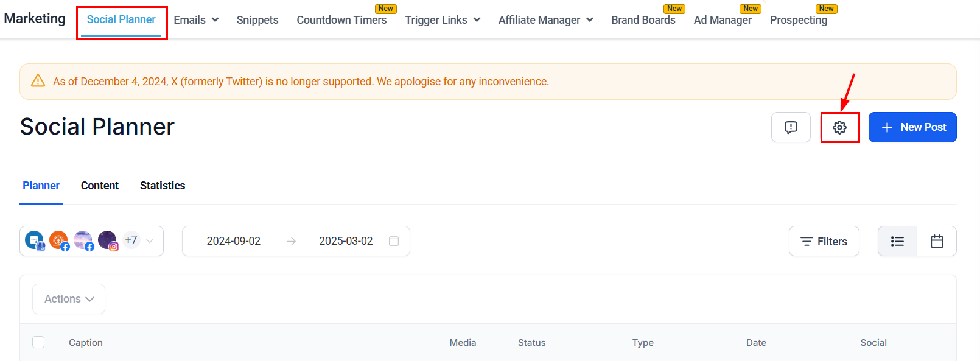Open date picker calendar icon

394,241
